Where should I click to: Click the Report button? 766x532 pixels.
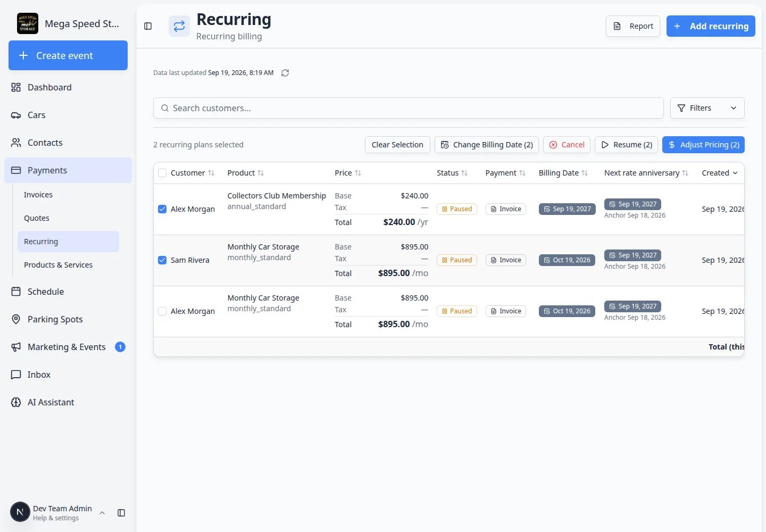(x=633, y=26)
